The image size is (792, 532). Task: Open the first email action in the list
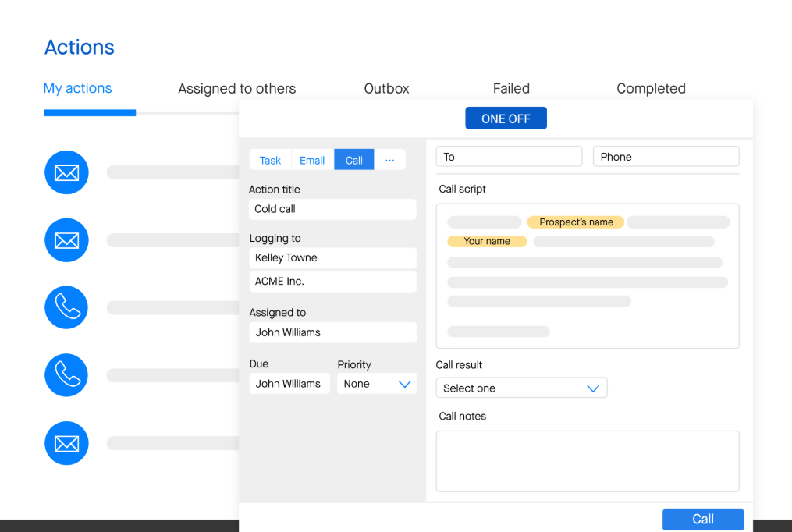(x=66, y=172)
